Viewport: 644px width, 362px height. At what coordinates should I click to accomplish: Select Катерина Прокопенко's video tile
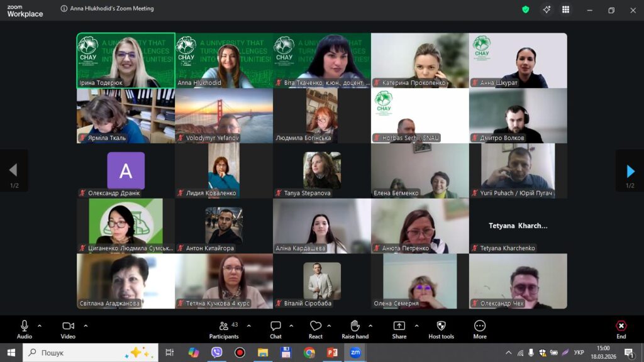[419, 60]
